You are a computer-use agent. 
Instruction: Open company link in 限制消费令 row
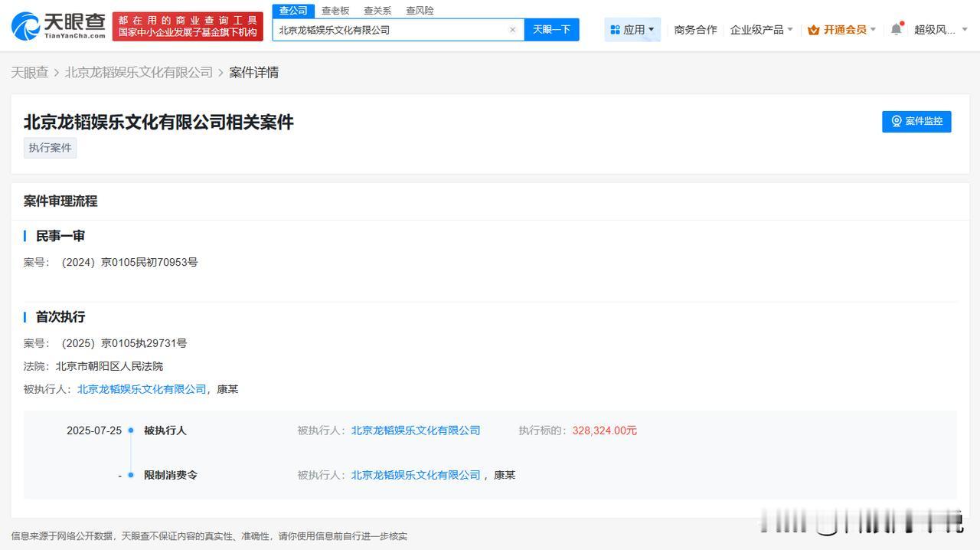(x=416, y=475)
